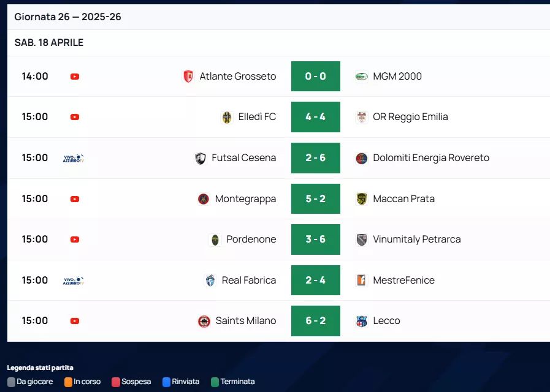
Task: Open YouTube stream for Elledi FC match
Action: [x=75, y=117]
